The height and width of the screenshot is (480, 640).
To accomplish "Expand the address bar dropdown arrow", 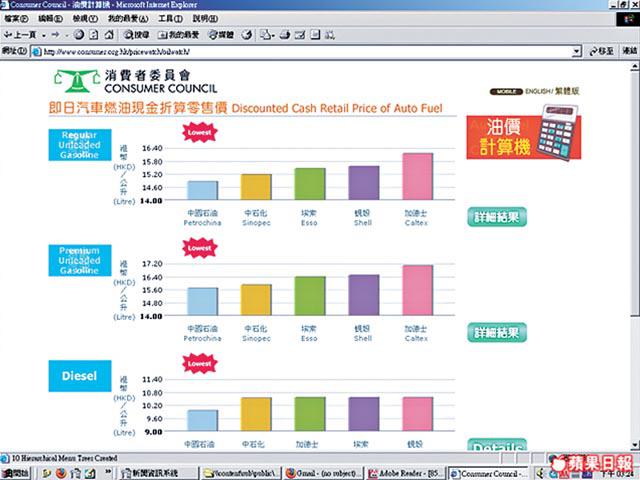I will (x=576, y=52).
